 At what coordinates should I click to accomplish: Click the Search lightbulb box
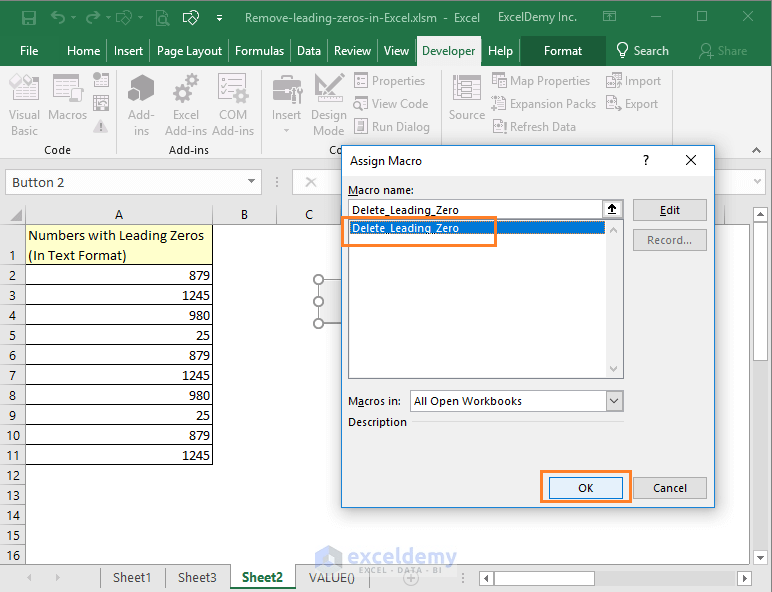point(643,51)
